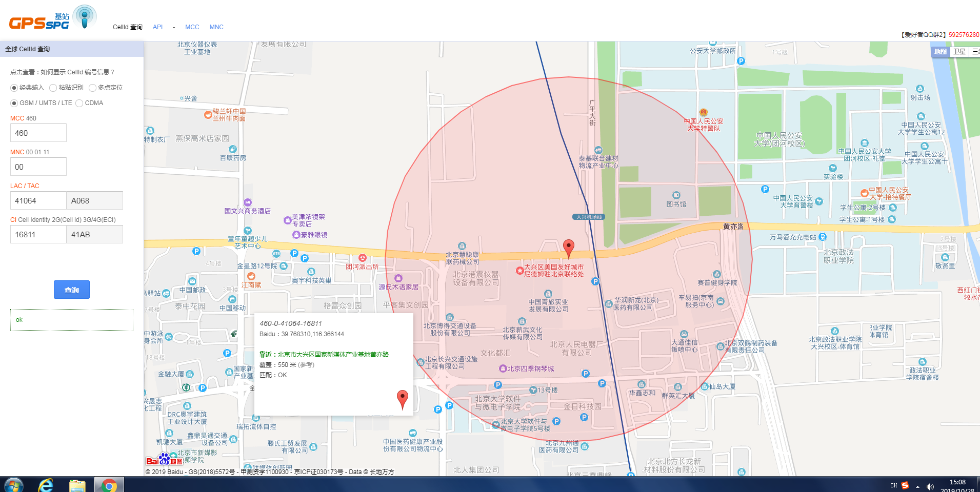Click the 团河派出所 police station map icon
Screen dimensions: 980x492
tap(363, 258)
